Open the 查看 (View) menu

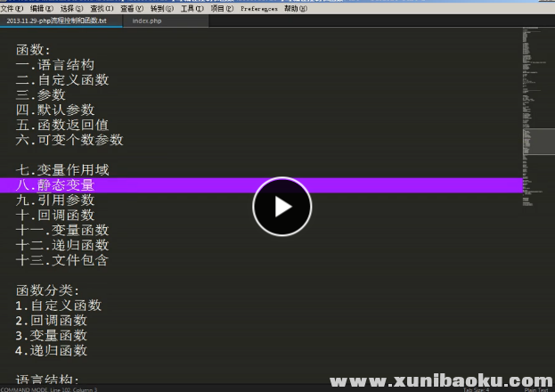(x=132, y=7)
